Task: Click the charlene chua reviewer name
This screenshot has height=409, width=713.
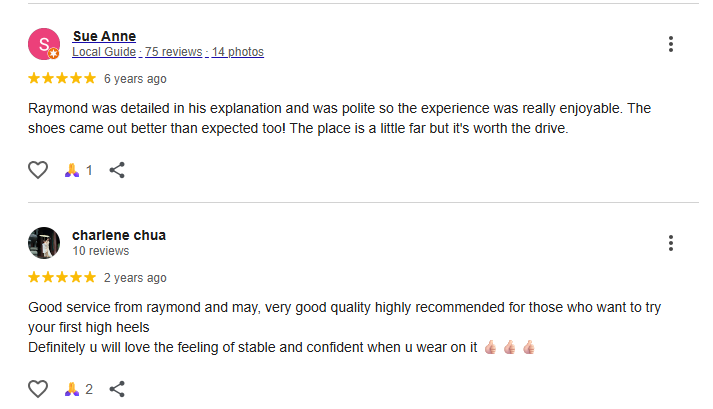Action: [x=119, y=235]
